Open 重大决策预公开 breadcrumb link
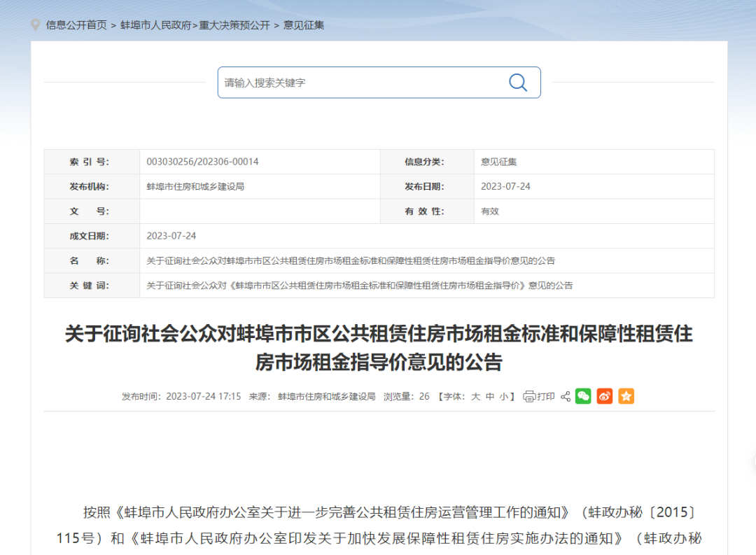 pyautogui.click(x=234, y=25)
